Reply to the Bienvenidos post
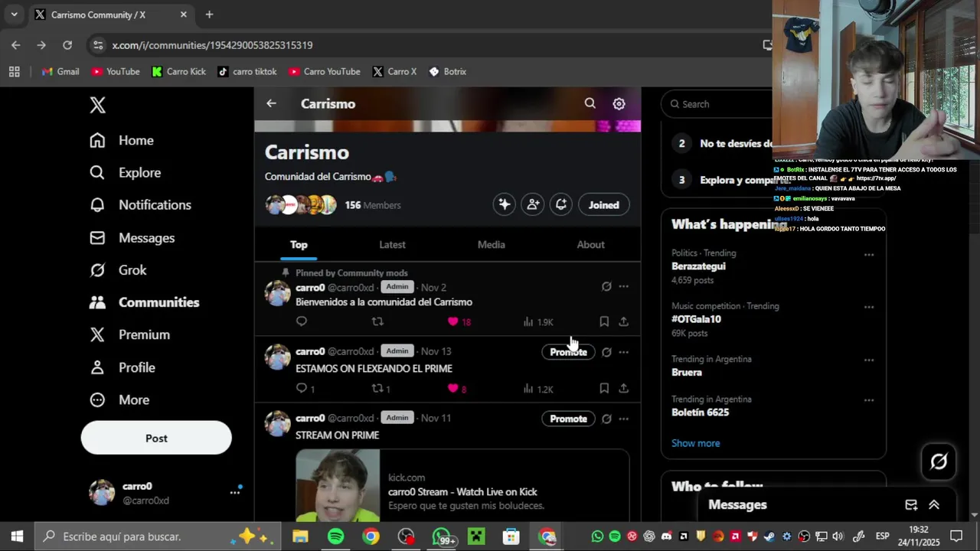 (302, 321)
